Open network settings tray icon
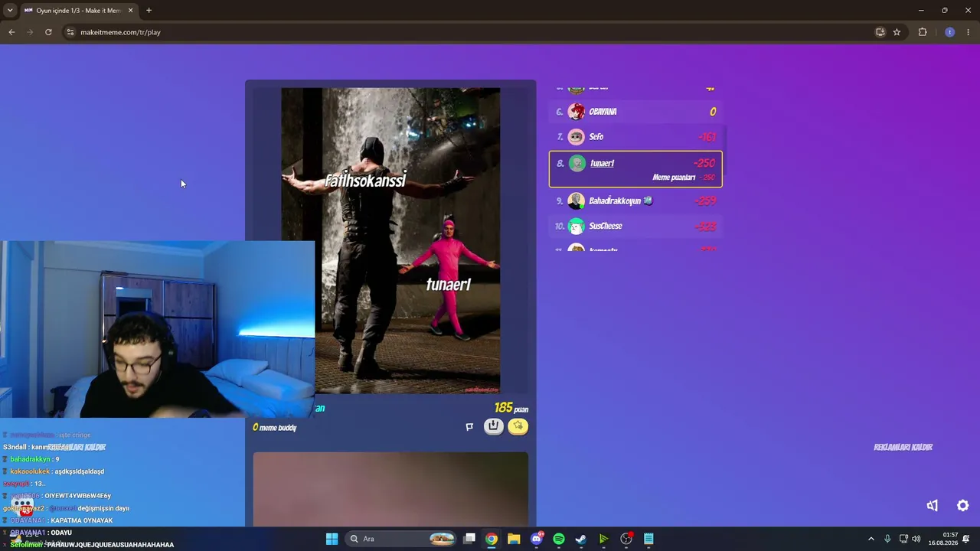 pyautogui.click(x=903, y=539)
